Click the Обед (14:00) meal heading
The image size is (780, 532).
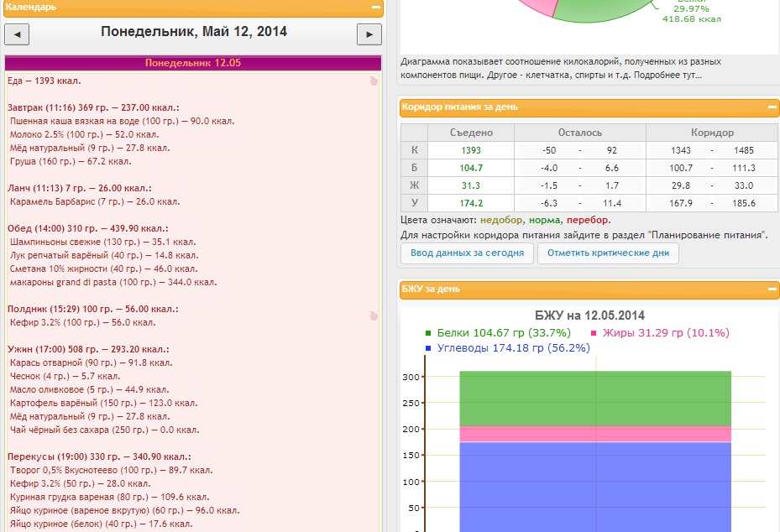(x=87, y=228)
